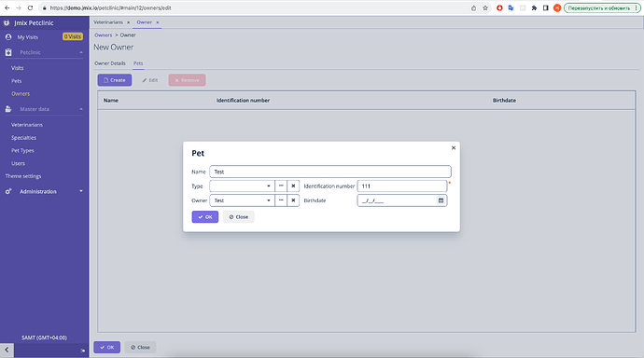Clear the Owner field with X icon

pyautogui.click(x=293, y=200)
